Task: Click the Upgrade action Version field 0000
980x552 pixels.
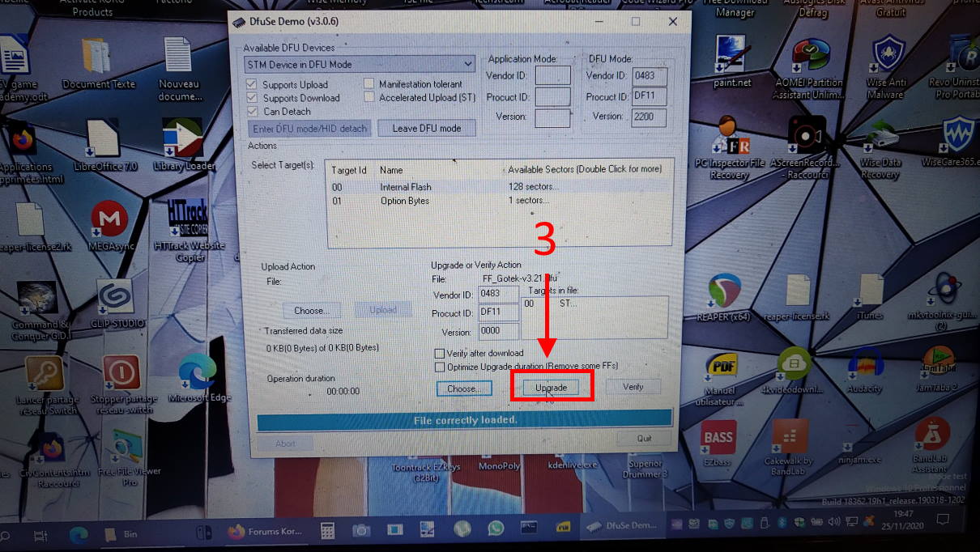Action: (x=498, y=332)
